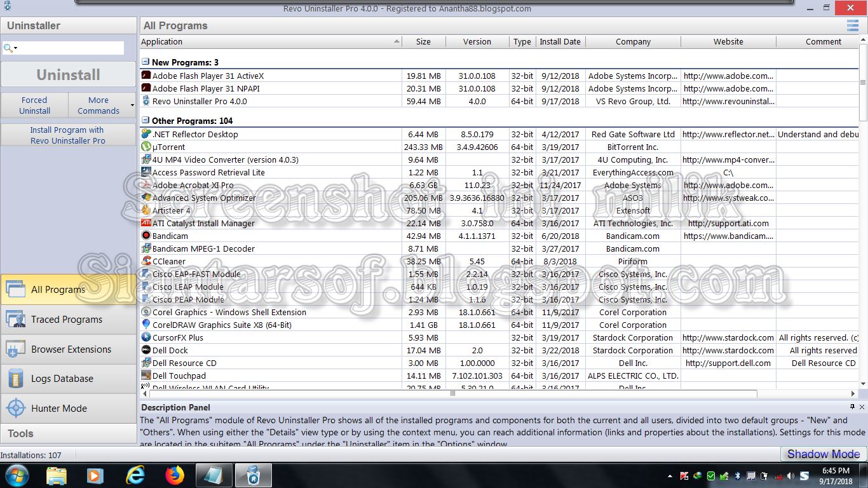Click the Artisteer 4 program icon
Viewport: 868px width, 488px height.
tap(146, 210)
